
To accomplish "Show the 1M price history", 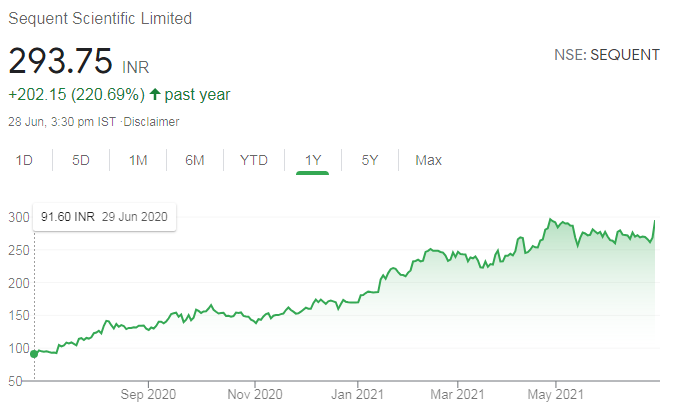I will click(138, 160).
